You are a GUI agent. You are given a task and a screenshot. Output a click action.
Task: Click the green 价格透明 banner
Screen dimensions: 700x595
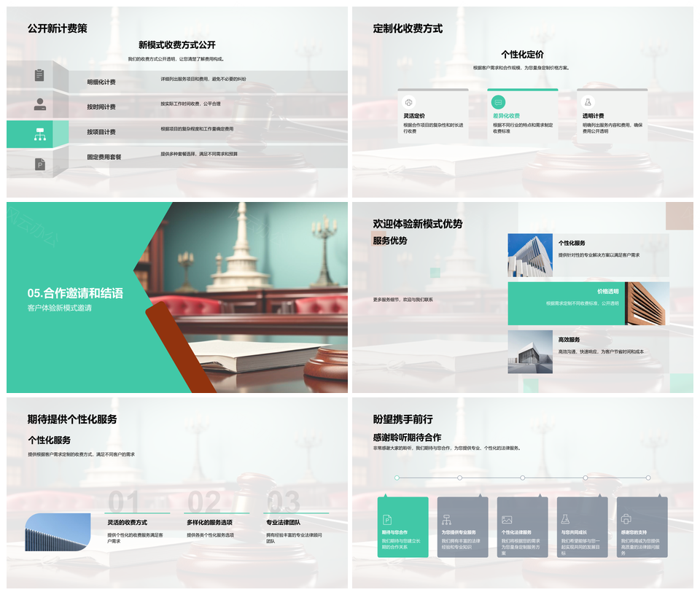[566, 303]
